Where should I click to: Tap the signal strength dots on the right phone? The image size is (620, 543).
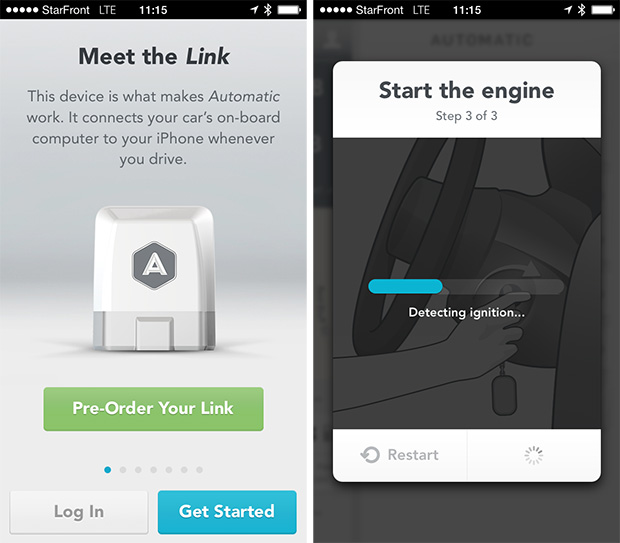click(336, 10)
